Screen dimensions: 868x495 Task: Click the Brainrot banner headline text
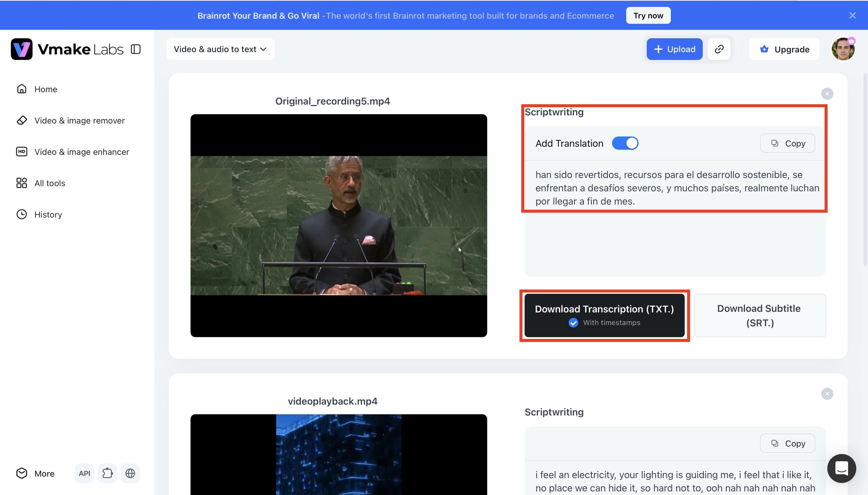coord(258,16)
